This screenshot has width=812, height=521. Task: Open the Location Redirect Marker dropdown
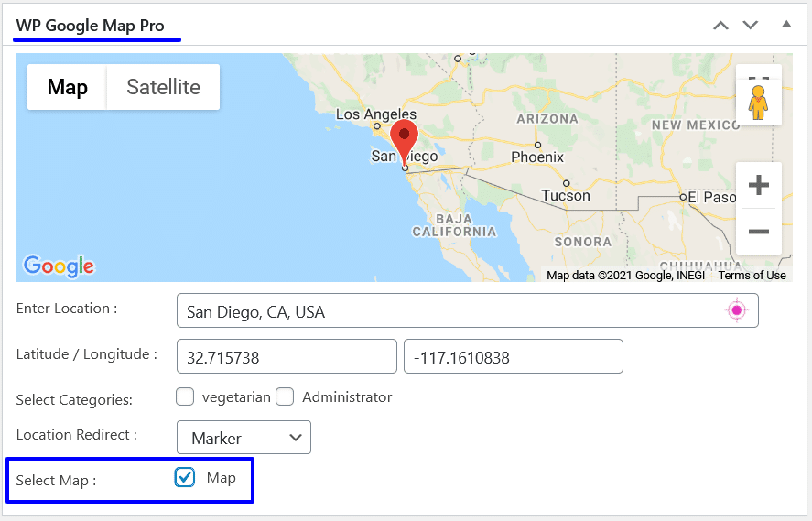(244, 438)
